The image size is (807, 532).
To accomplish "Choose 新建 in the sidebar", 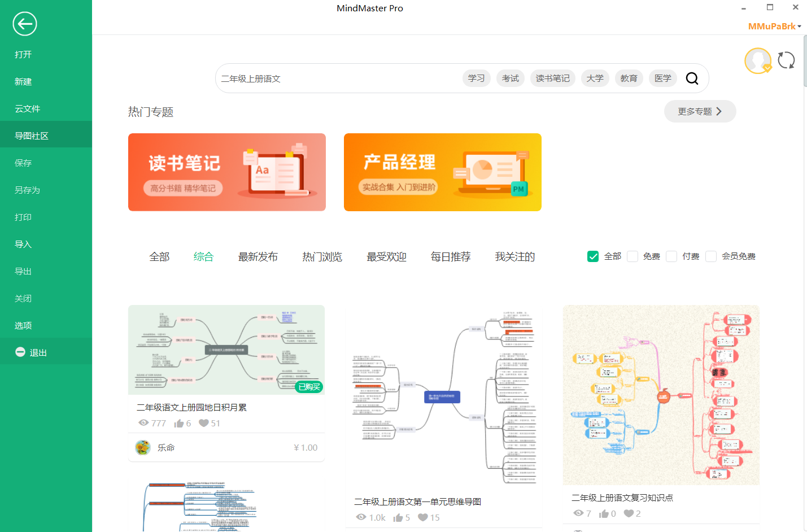I will coord(46,81).
